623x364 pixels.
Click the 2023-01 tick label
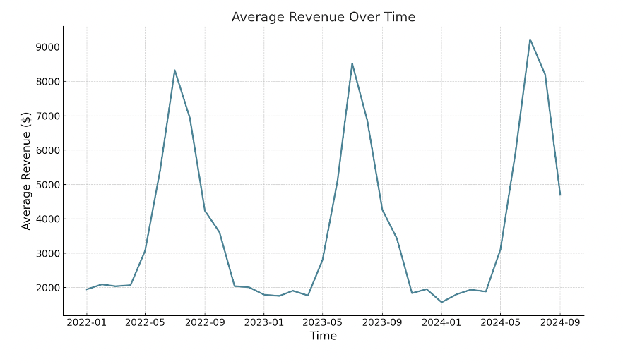[263, 323]
